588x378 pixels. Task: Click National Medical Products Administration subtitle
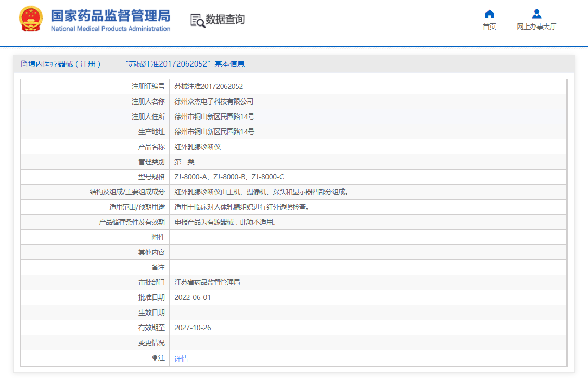click(x=111, y=29)
